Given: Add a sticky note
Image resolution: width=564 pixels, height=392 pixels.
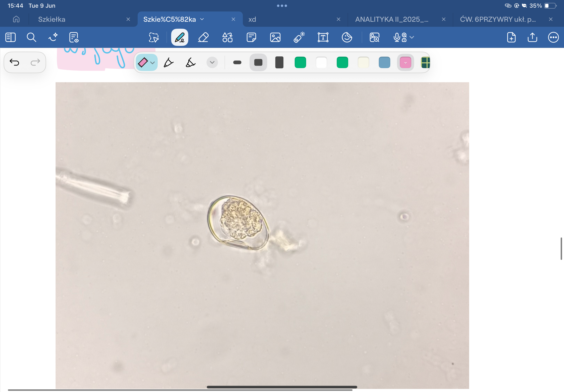Looking at the screenshot, I should [x=251, y=37].
